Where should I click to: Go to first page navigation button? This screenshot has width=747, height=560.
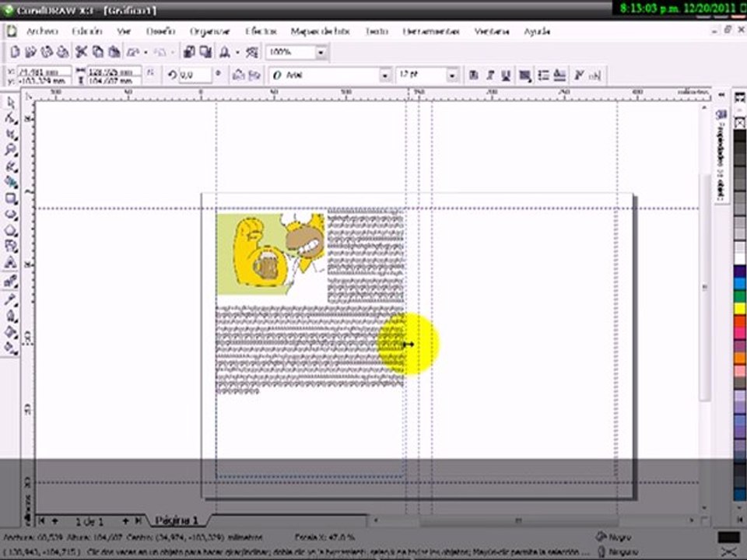tap(41, 520)
